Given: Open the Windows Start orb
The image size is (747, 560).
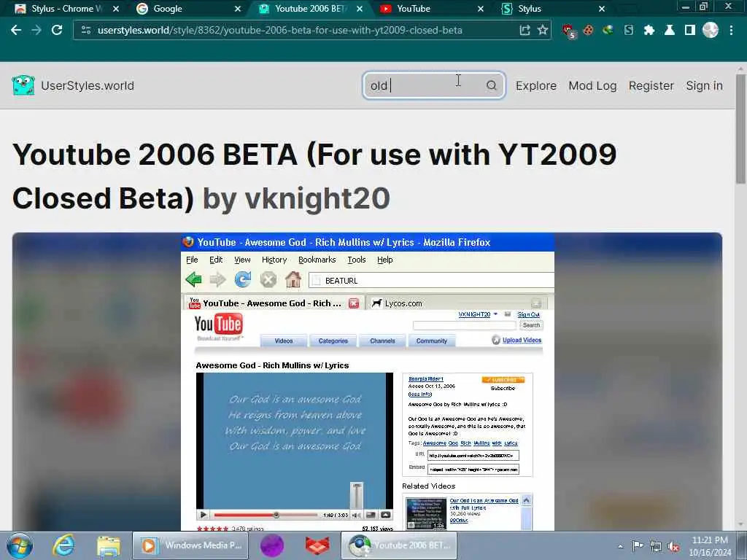Looking at the screenshot, I should coord(20,545).
